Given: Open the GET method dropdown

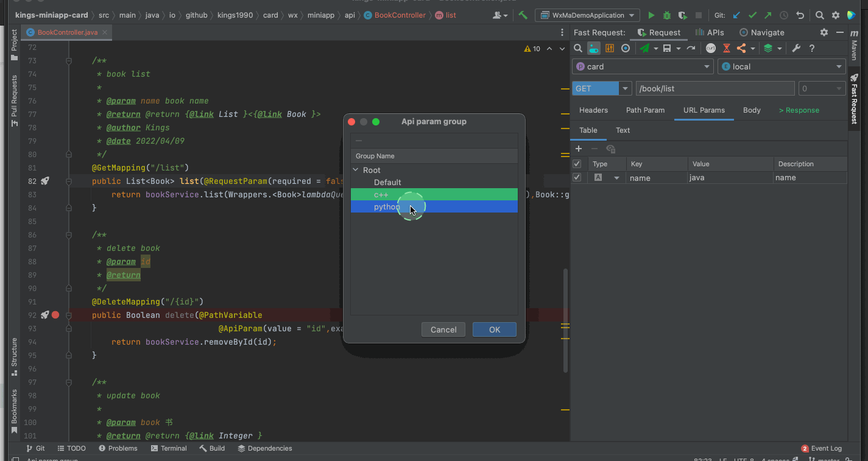Looking at the screenshot, I should point(625,89).
